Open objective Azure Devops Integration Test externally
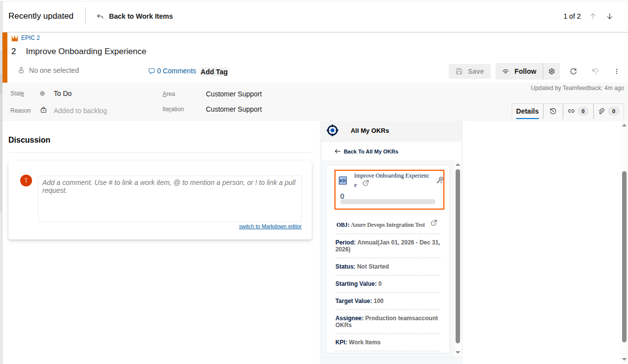This screenshot has height=364, width=628. pyautogui.click(x=434, y=223)
